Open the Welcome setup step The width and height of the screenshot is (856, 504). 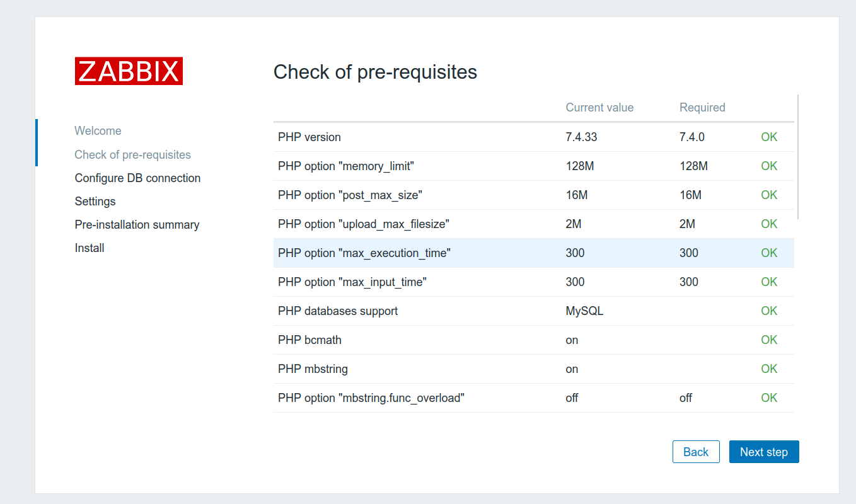98,131
